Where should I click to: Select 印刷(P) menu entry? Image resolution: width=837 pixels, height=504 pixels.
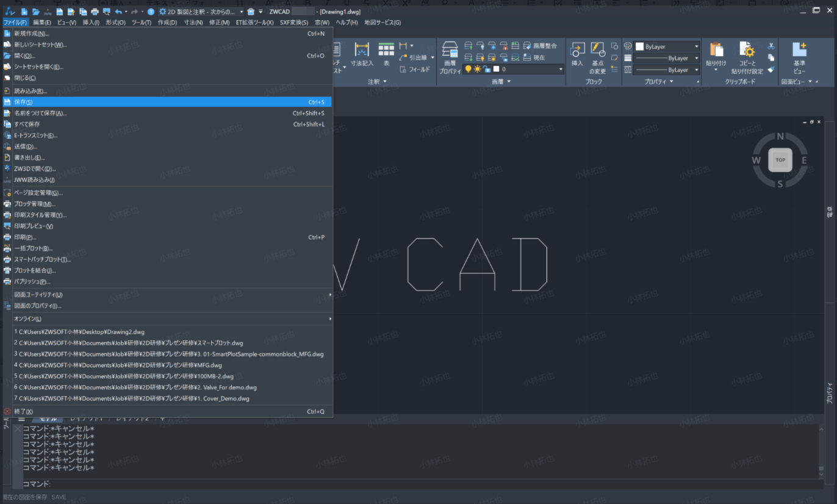point(168,237)
